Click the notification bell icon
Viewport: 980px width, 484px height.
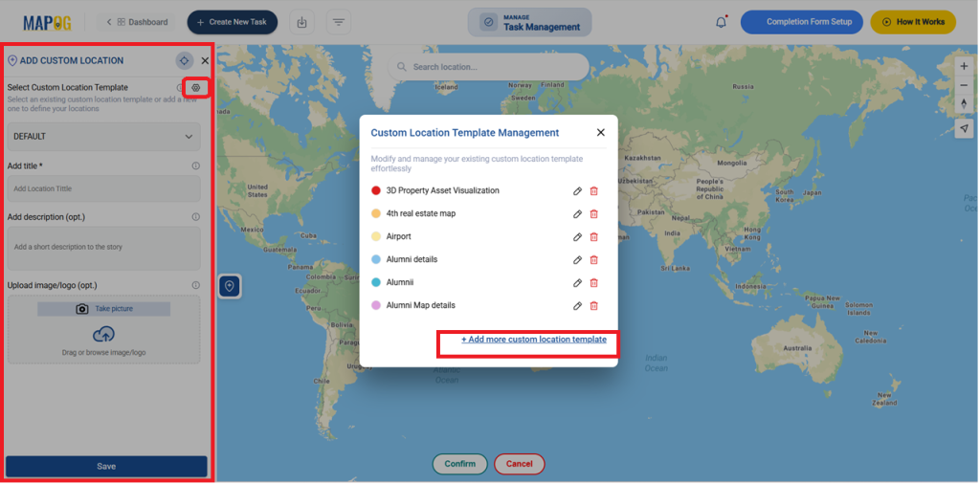click(x=721, y=22)
